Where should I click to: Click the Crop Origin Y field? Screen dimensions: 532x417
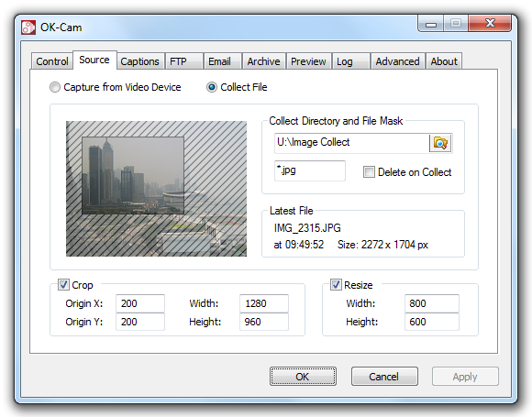pyautogui.click(x=140, y=322)
